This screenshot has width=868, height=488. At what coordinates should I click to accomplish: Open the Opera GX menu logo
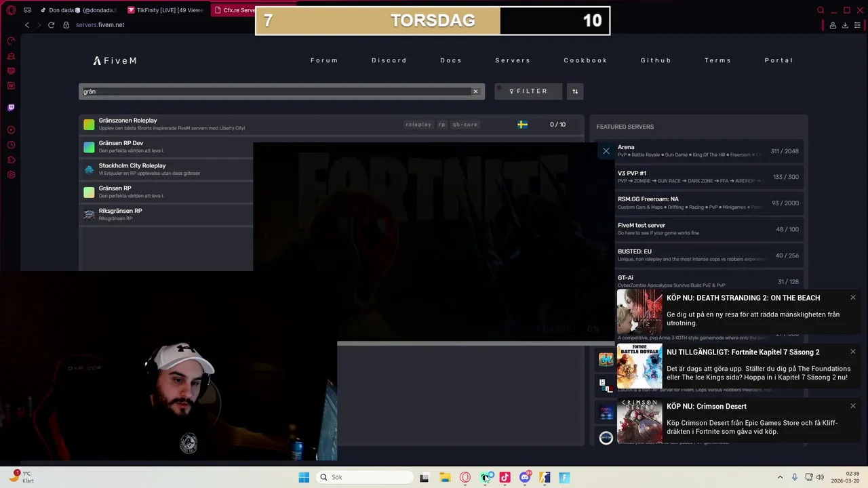tap(11, 10)
